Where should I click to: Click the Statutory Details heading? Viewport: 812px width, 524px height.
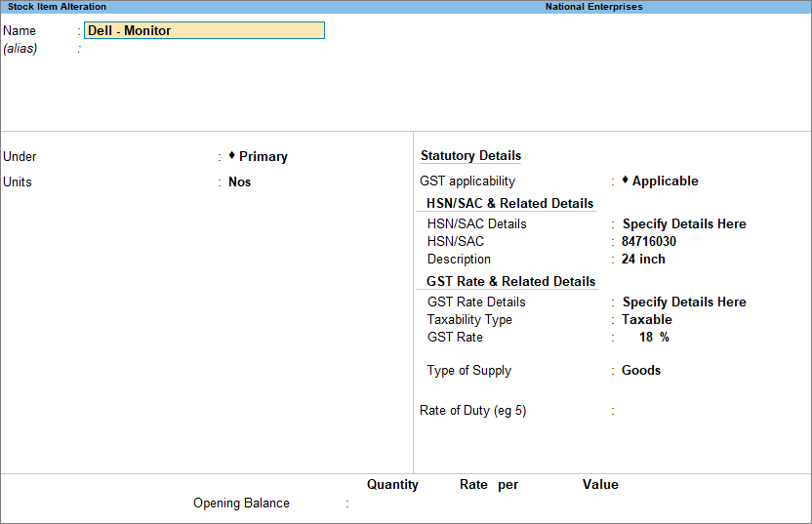pos(470,155)
